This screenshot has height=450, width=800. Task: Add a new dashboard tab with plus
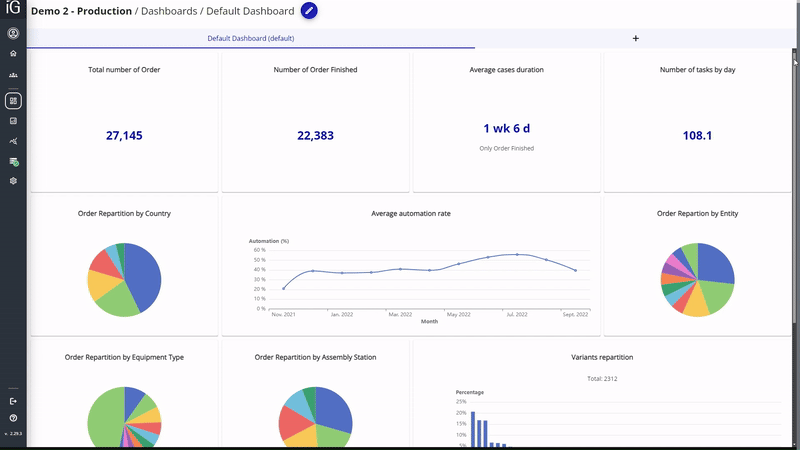(x=636, y=38)
